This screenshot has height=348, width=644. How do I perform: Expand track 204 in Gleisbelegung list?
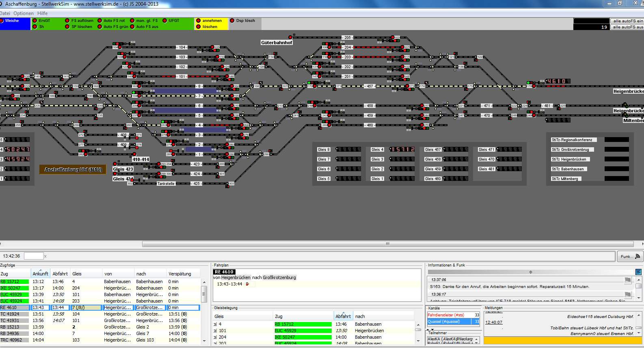pos(215,337)
